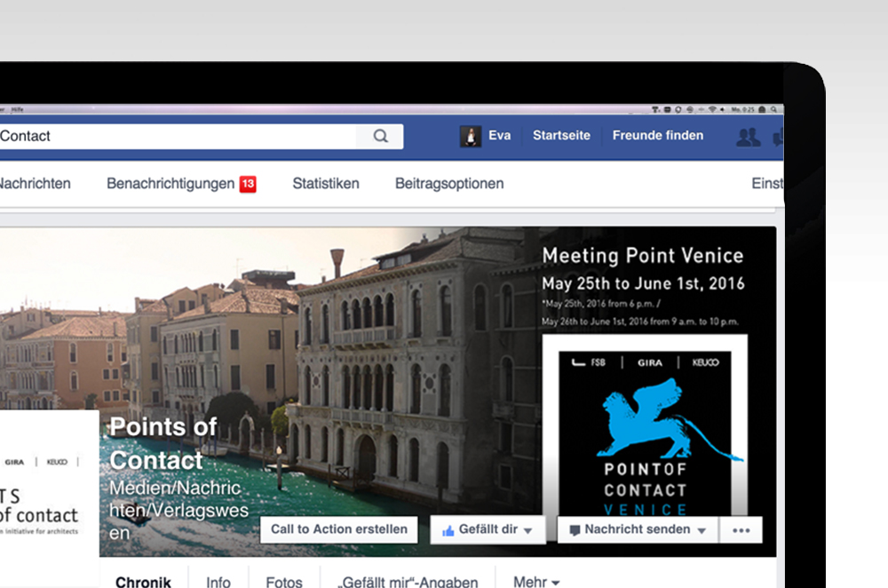The width and height of the screenshot is (888, 588).
Task: Open the Beitragsoptionen tab
Action: (449, 184)
